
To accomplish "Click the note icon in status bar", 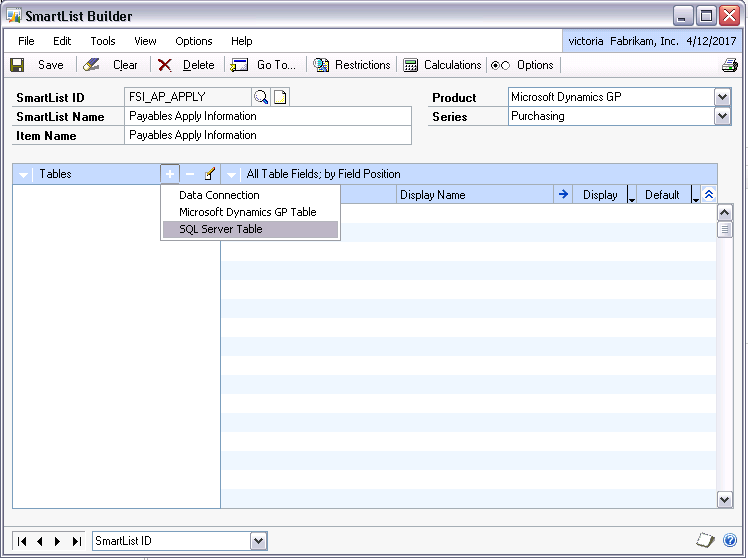I will [705, 540].
